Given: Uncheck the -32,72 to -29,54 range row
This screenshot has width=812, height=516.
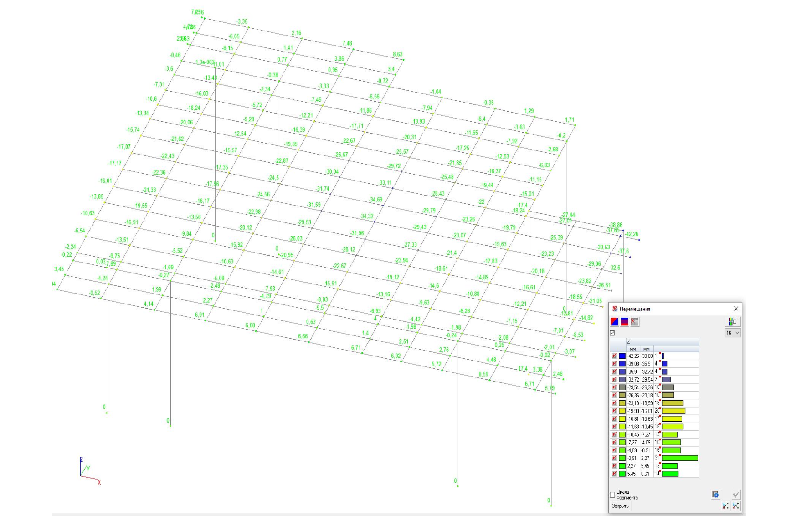Looking at the screenshot, I should [x=614, y=380].
